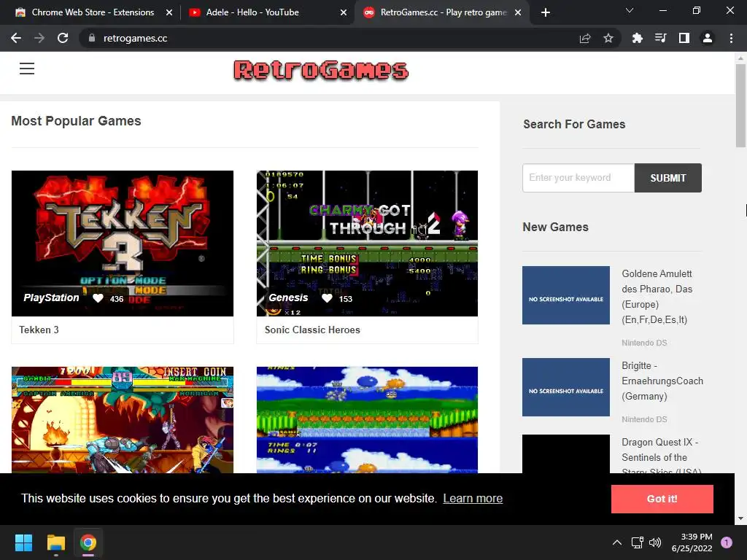Open a new browser tab

click(546, 12)
